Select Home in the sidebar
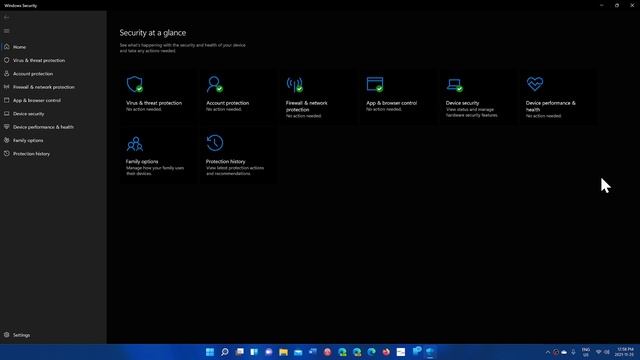The height and width of the screenshot is (360, 640). (53, 47)
